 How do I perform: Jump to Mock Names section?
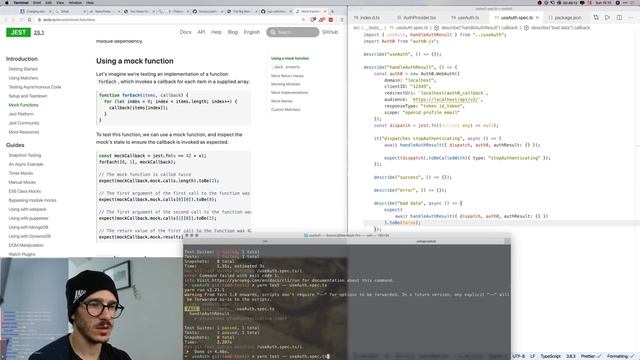pyautogui.click(x=282, y=101)
